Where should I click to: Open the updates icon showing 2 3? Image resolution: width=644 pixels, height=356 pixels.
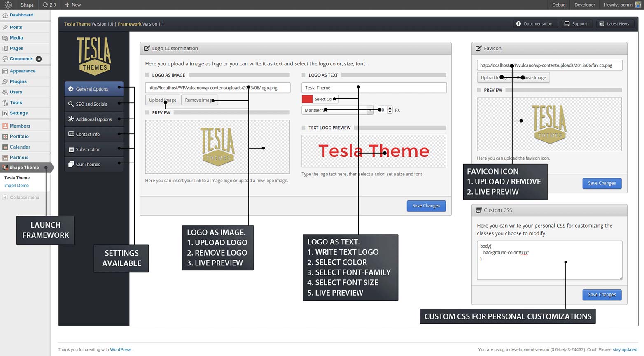click(x=49, y=5)
